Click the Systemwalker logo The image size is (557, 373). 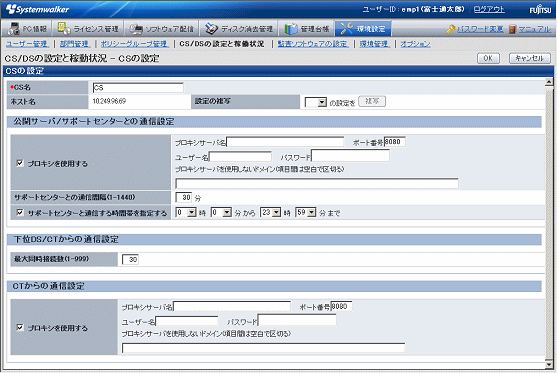click(38, 9)
